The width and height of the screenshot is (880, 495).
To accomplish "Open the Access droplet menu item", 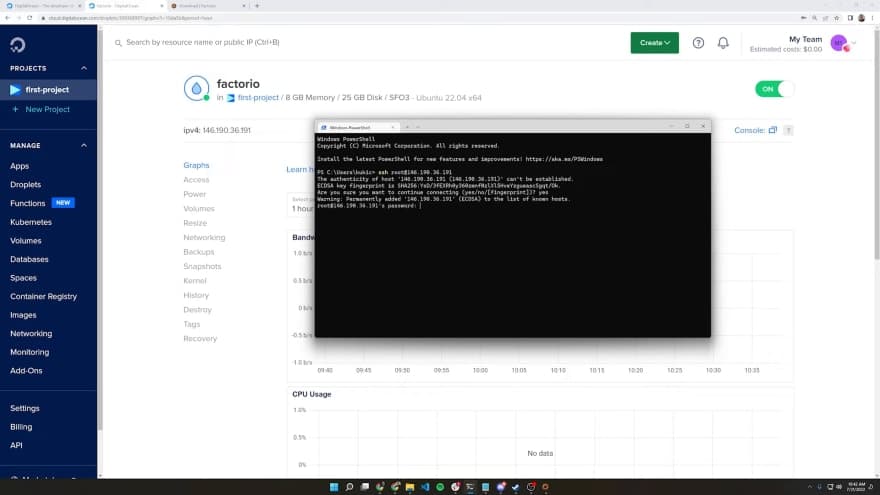I will (x=196, y=180).
